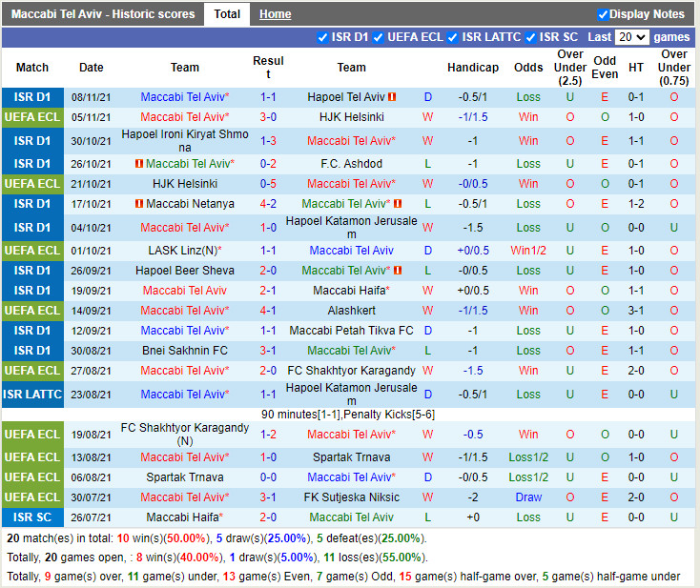Open the FK Sutjeska Niksic team link
Image resolution: width=700 pixels, height=588 pixels.
click(x=351, y=497)
